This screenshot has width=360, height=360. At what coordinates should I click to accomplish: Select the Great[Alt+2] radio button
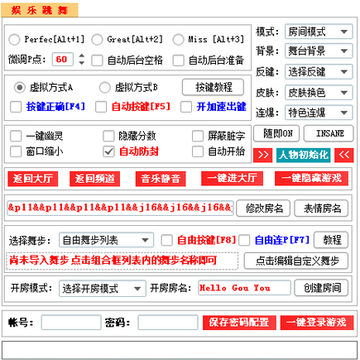tap(97, 40)
